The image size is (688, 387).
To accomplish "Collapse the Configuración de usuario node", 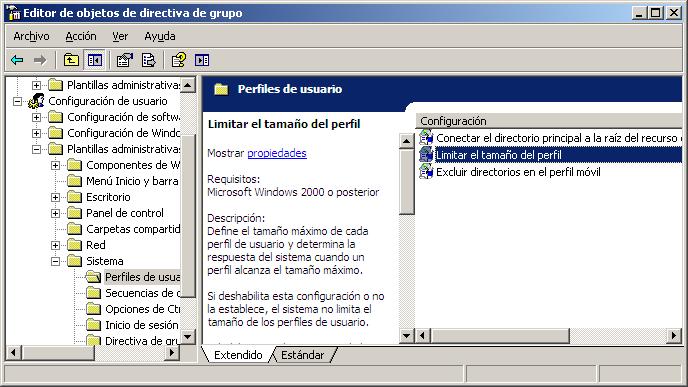I will click(x=18, y=101).
